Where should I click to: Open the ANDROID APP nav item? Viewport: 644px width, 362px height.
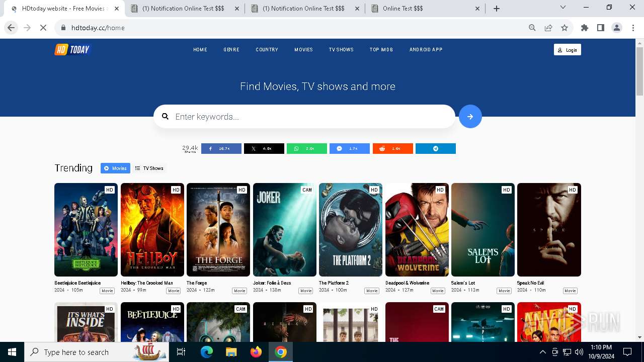[x=426, y=50]
